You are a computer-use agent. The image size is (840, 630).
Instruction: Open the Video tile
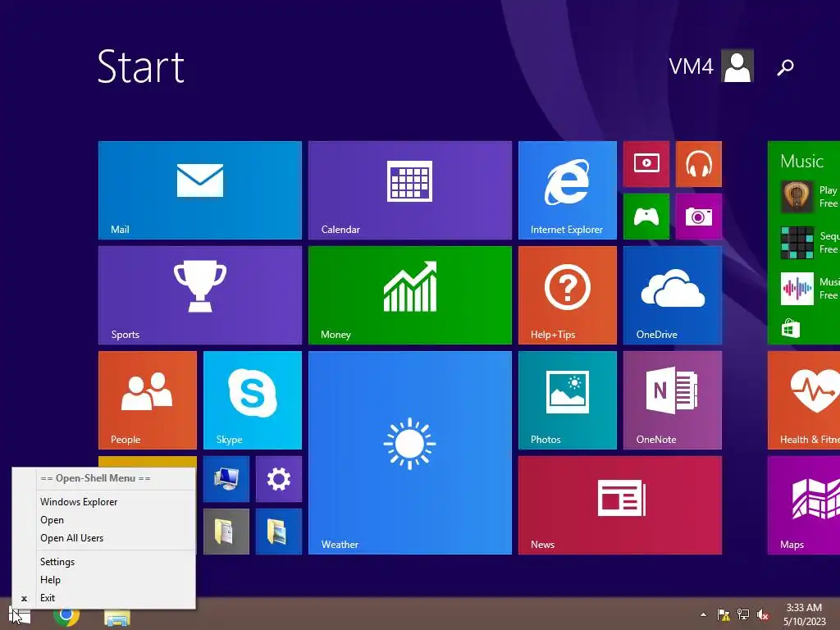point(646,164)
